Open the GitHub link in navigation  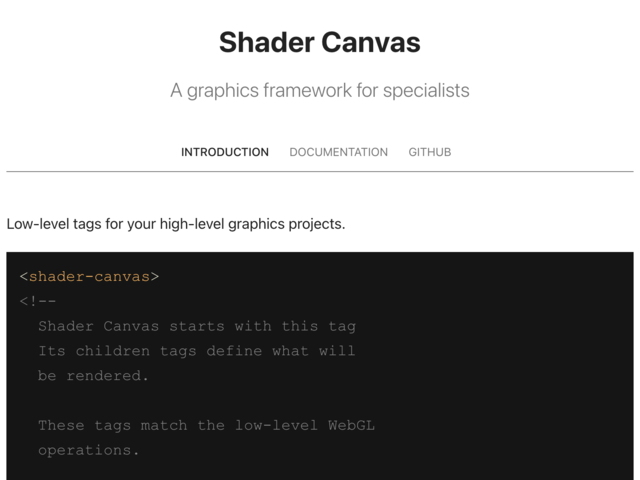(x=430, y=152)
